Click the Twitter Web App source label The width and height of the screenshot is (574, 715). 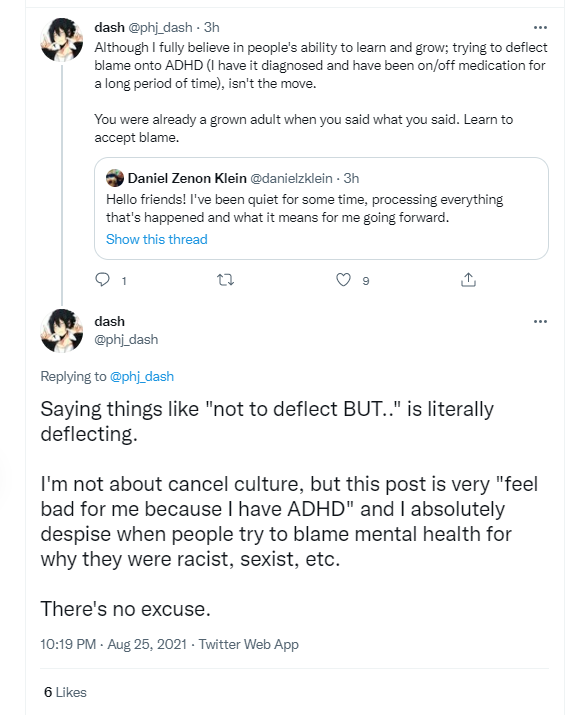[x=248, y=644]
